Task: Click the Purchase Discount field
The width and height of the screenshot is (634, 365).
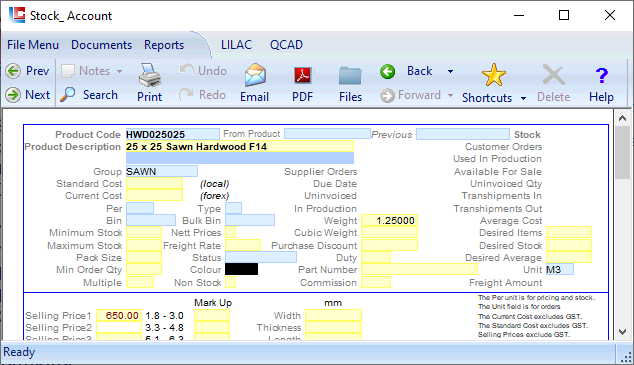Action: point(389,245)
